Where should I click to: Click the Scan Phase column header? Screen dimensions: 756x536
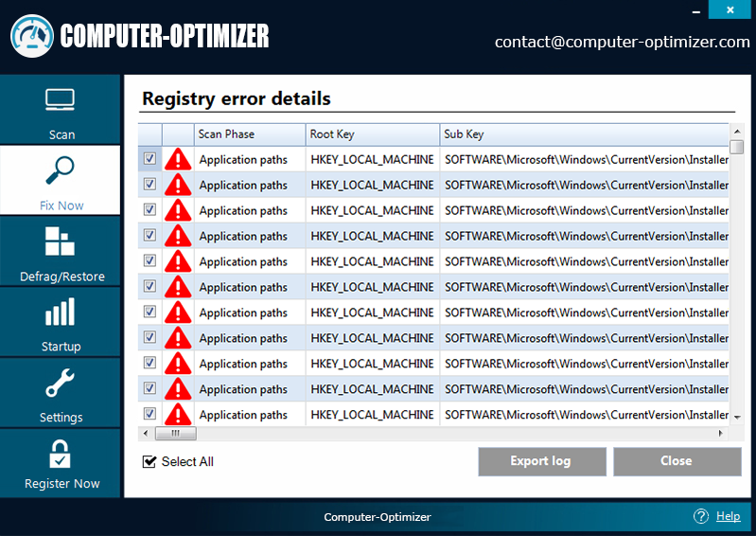pyautogui.click(x=250, y=134)
